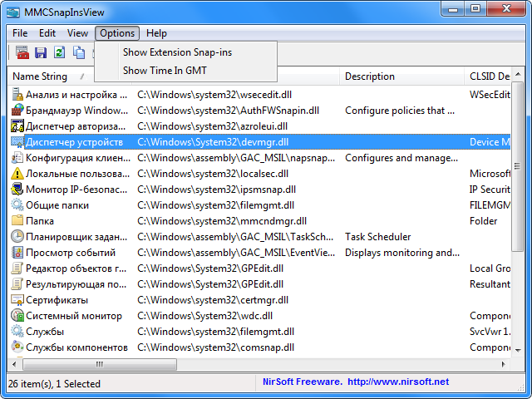Click the icon beside Системный монитор

17,316
